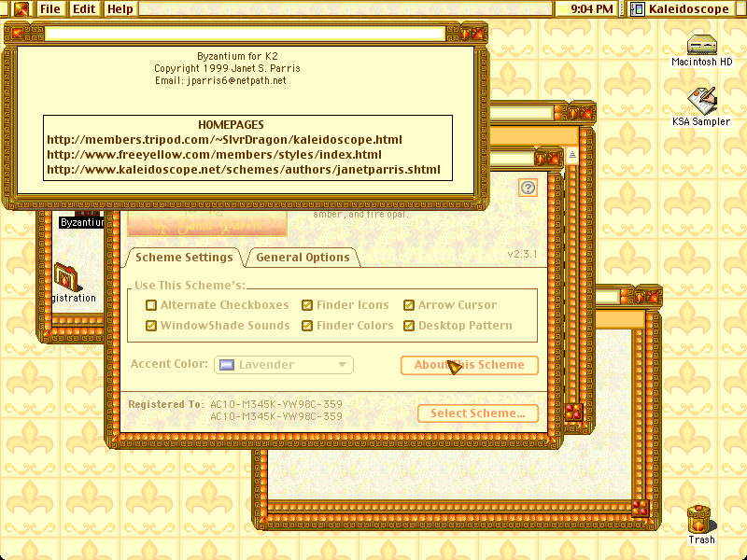Toggle the WindowShade Sounds checkbox
The height and width of the screenshot is (560, 747).
(151, 326)
